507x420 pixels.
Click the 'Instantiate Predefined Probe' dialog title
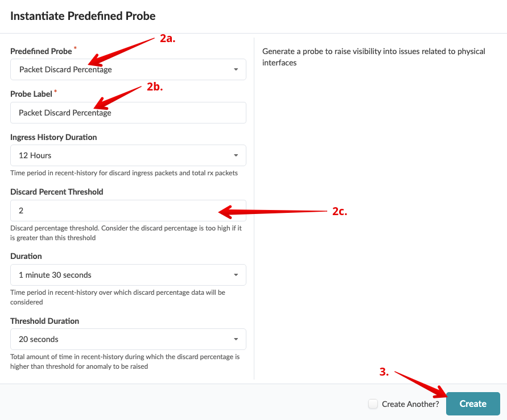(83, 16)
